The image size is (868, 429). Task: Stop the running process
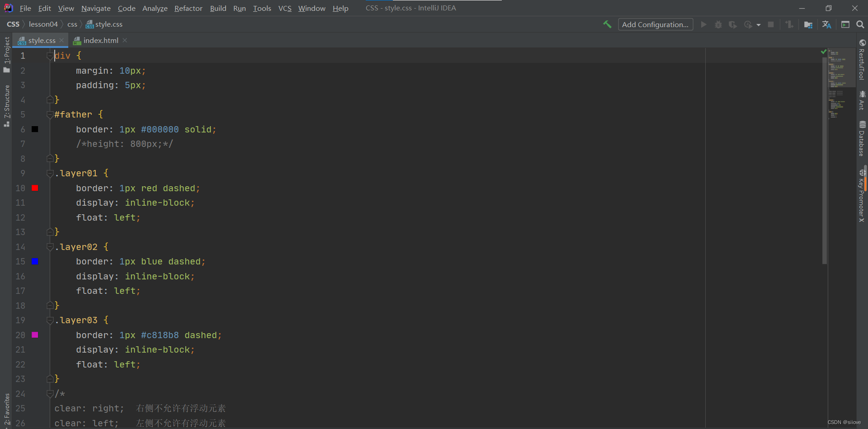coord(771,24)
